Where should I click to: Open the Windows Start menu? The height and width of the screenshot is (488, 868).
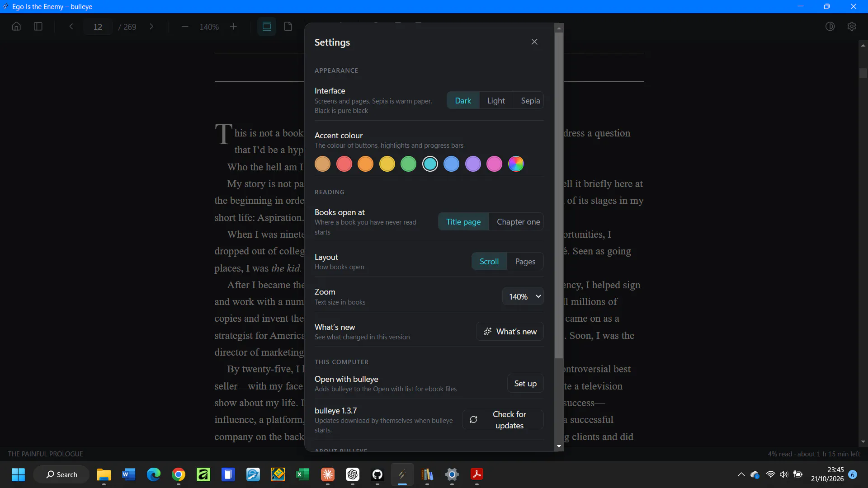pos(18,474)
